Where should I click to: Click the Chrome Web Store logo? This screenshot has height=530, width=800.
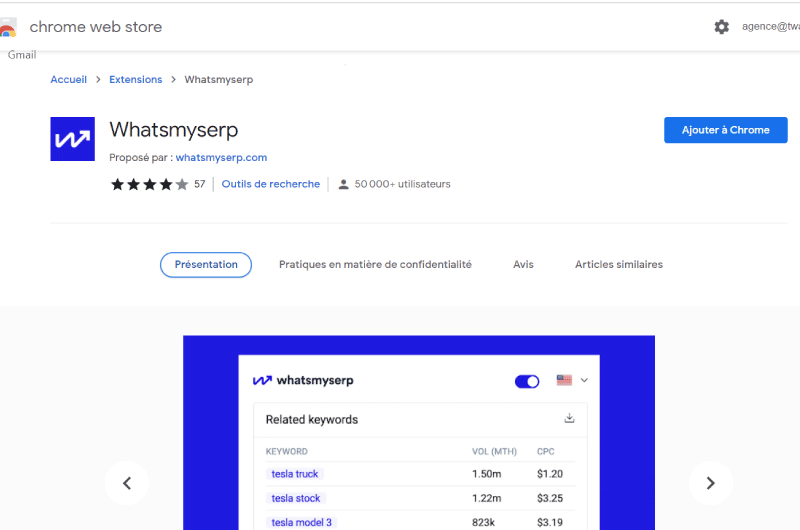(x=8, y=28)
